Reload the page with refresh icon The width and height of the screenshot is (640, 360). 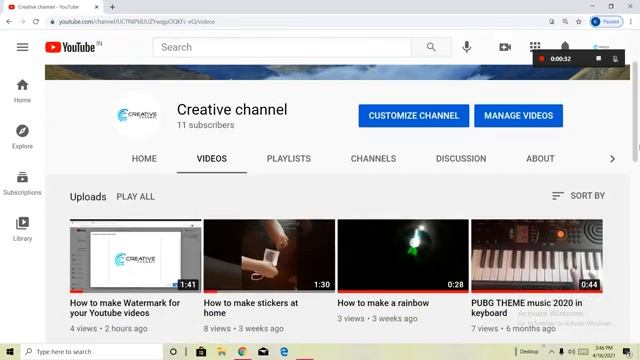click(x=36, y=22)
